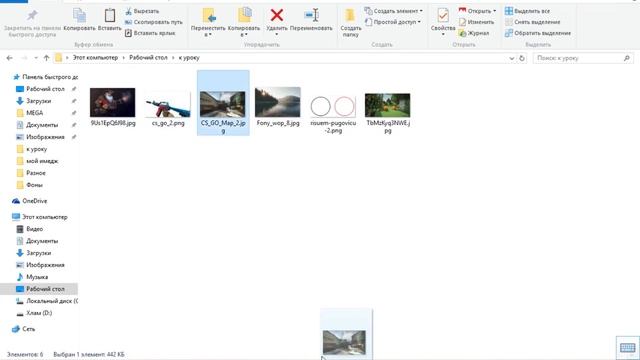Screen dimensions: 640x360
Task: Click the Копировать clipboard button
Action: (79, 20)
